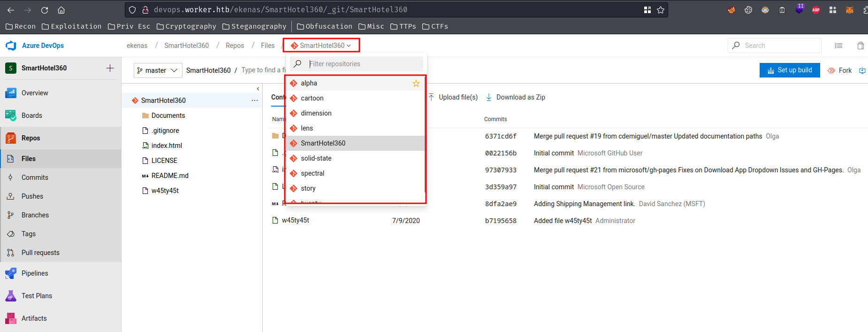Viewport: 868px width, 332px height.
Task: Open commit b7195658
Action: pyautogui.click(x=501, y=221)
